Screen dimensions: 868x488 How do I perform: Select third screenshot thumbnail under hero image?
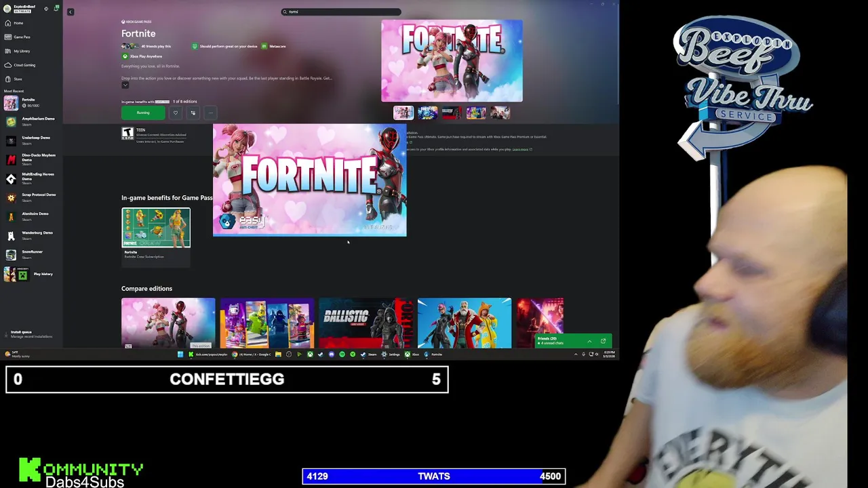[452, 113]
